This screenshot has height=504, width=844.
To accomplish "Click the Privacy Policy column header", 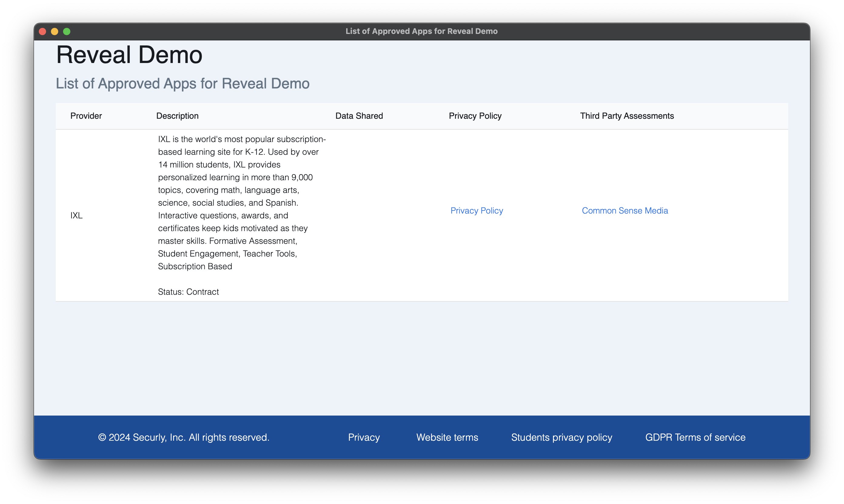I will click(475, 116).
